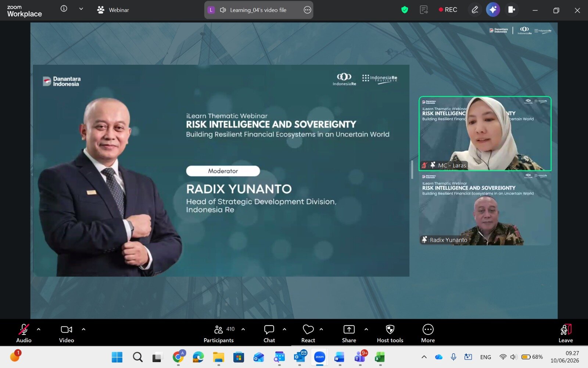The width and height of the screenshot is (588, 368).
Task: Open the video options caret
Action: (x=83, y=329)
